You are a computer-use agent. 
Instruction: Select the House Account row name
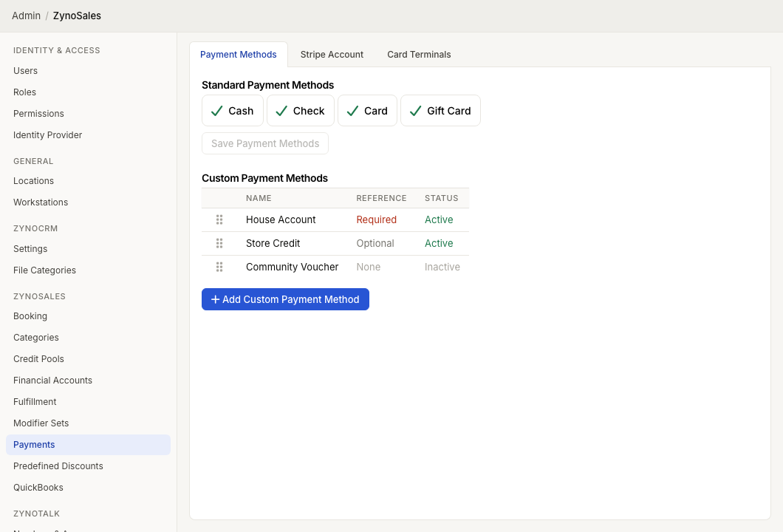(281, 219)
